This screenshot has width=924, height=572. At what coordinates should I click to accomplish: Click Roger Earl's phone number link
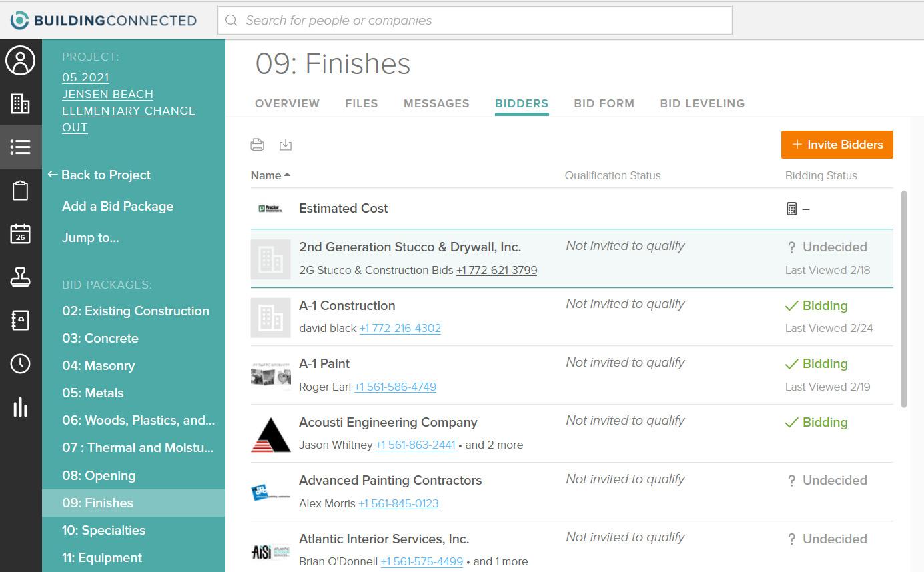(x=395, y=387)
